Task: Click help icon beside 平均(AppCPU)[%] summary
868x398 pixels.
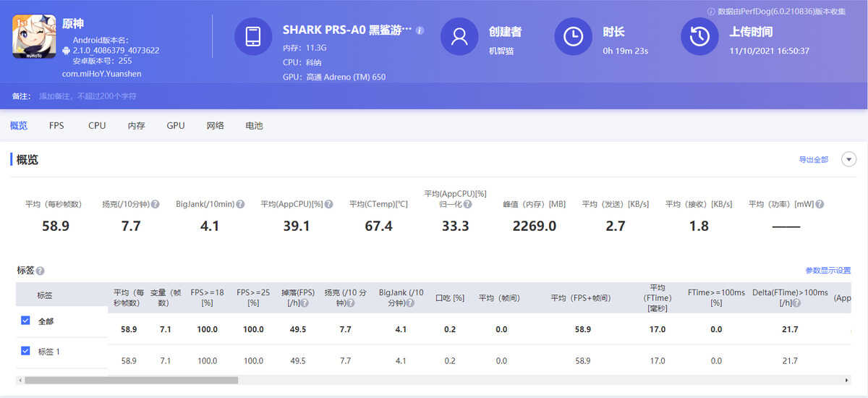Action: (329, 205)
